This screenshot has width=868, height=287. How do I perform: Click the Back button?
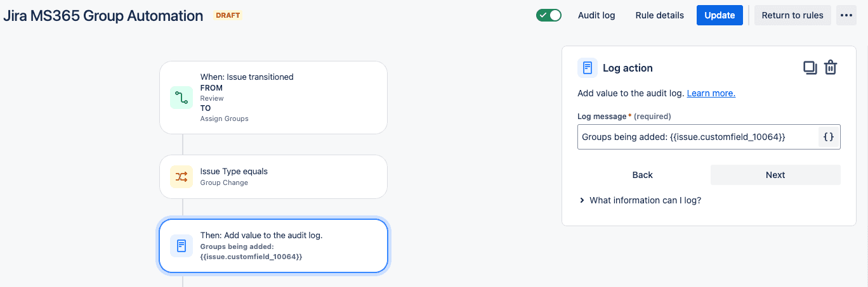[x=643, y=175]
